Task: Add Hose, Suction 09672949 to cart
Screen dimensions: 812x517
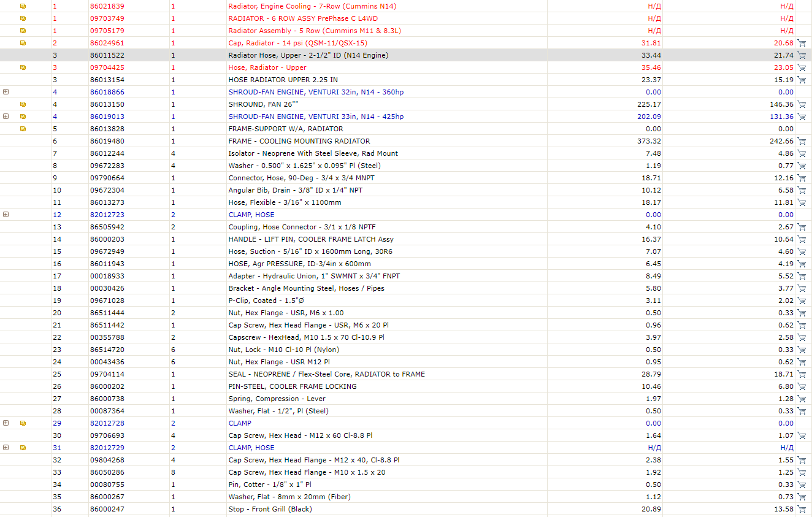Action: [x=802, y=251]
